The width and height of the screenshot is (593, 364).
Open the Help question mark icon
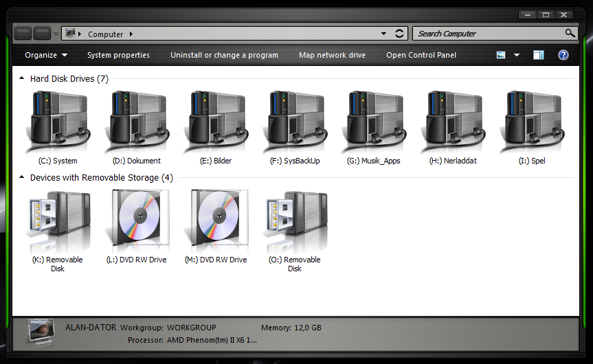(563, 55)
